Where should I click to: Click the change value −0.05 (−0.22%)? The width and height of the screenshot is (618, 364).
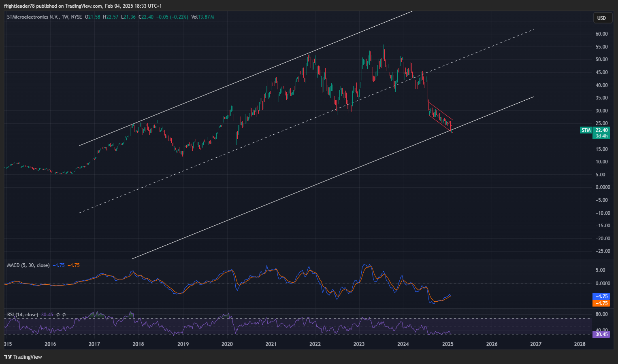point(172,17)
